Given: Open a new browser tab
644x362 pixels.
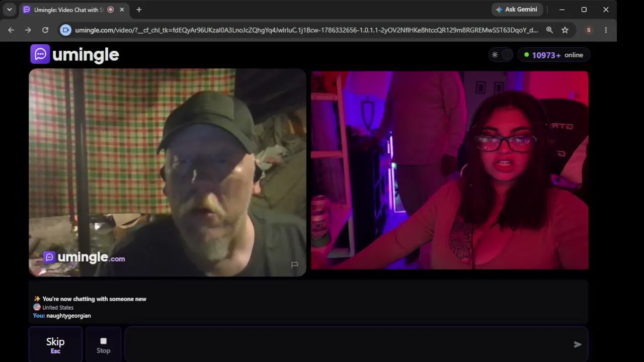Looking at the screenshot, I should (x=139, y=10).
